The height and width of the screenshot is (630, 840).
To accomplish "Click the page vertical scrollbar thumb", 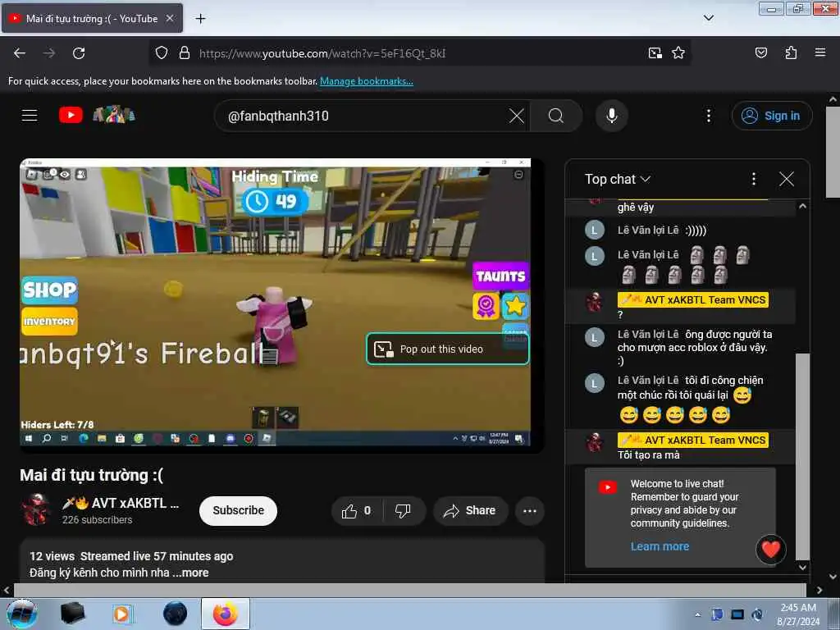I will click(833, 152).
